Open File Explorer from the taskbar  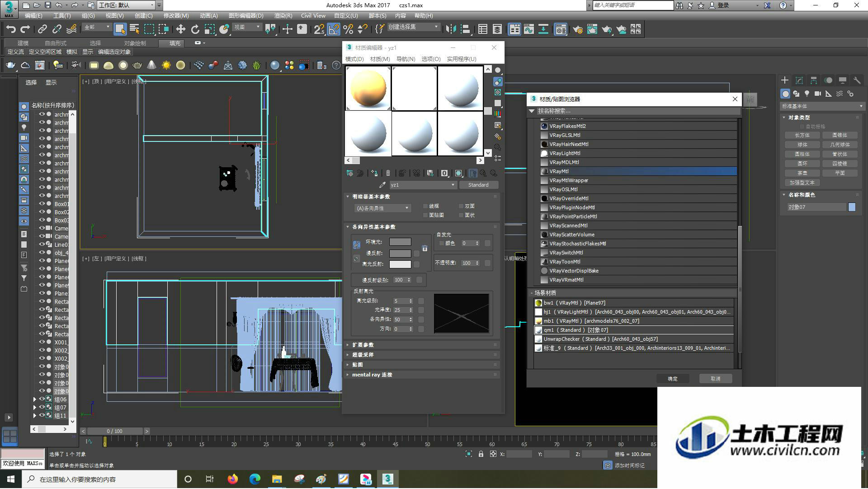pos(277,479)
